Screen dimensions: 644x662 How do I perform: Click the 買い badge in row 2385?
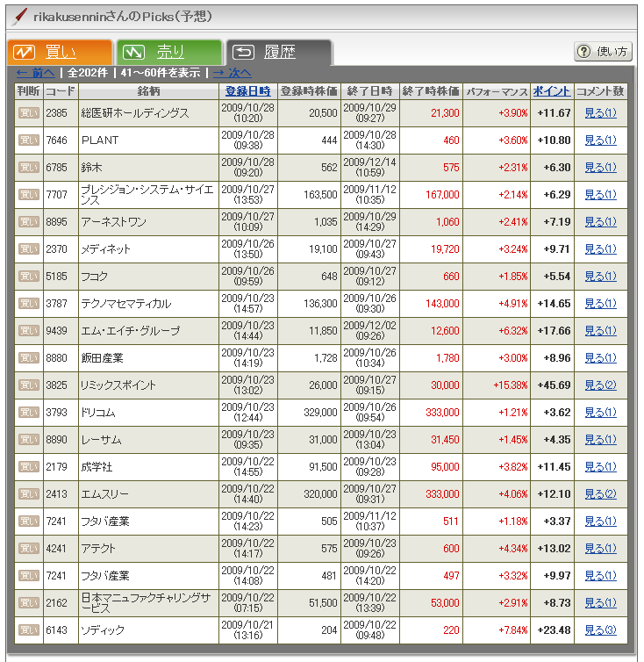click(x=29, y=113)
